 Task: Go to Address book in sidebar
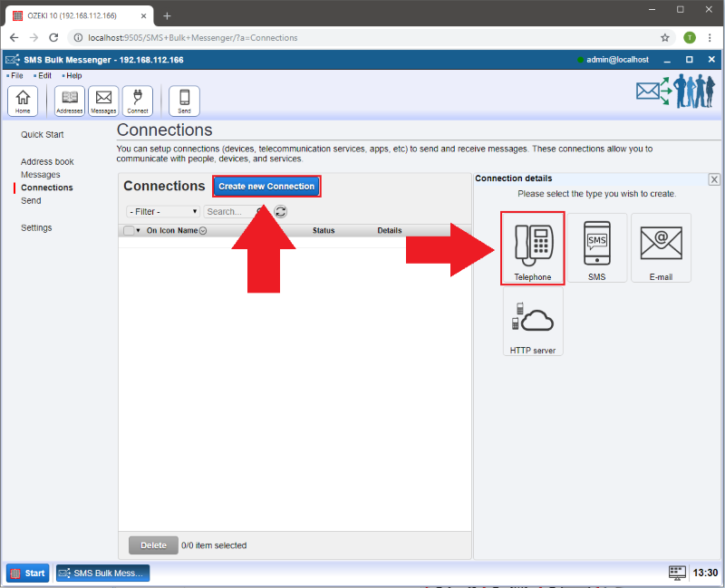point(47,161)
